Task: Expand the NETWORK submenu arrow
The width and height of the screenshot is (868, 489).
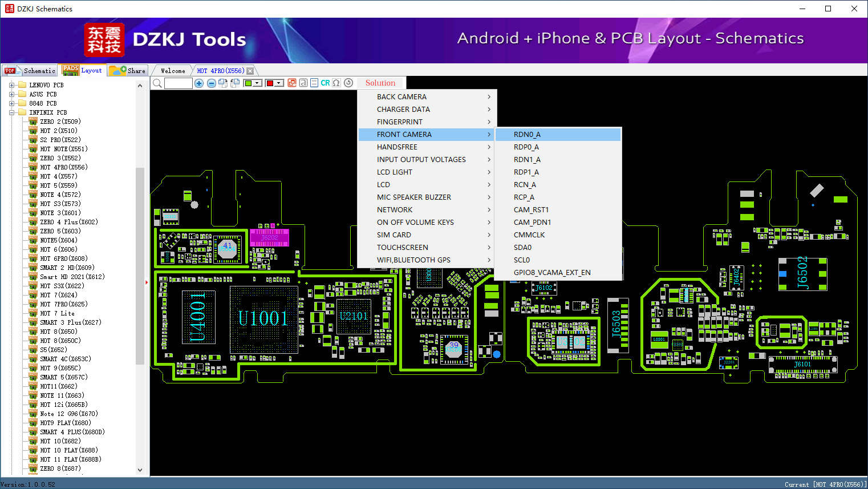Action: point(489,209)
